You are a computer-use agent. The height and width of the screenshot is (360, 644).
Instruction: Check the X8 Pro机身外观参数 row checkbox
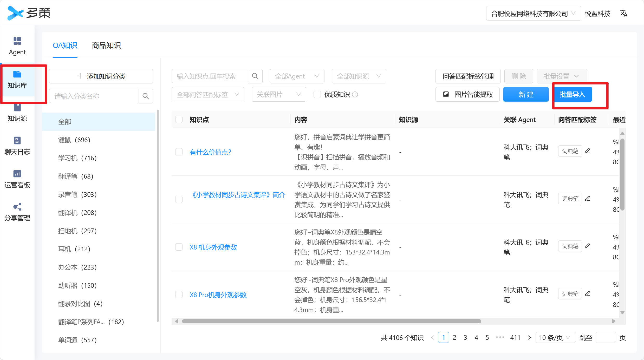tap(179, 294)
